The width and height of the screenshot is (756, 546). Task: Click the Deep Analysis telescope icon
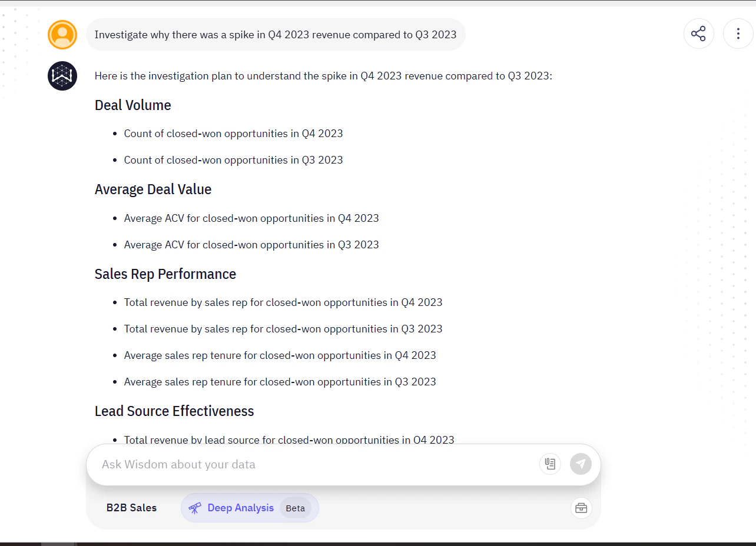coord(195,508)
